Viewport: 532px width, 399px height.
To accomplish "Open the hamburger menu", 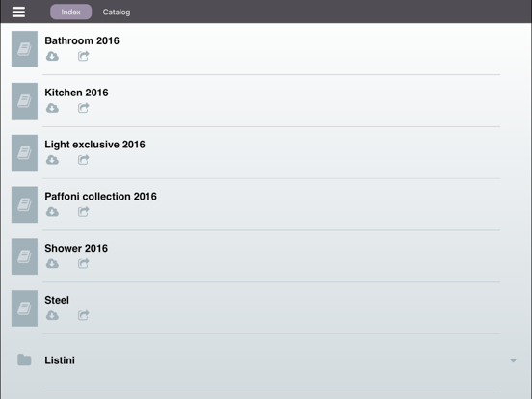I will tap(18, 12).
